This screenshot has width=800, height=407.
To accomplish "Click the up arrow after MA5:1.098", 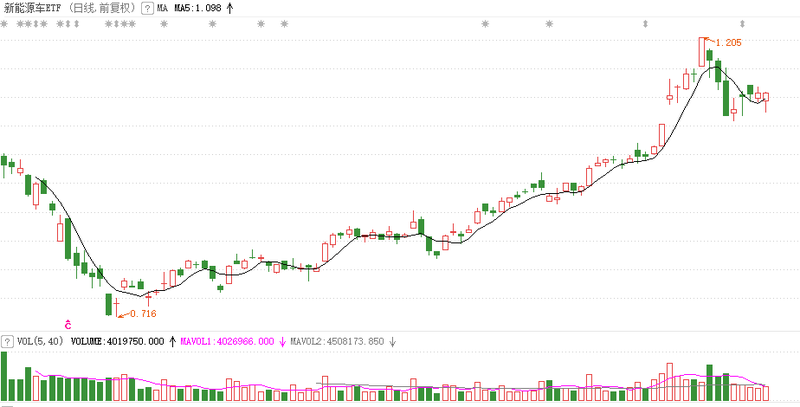I will 230,8.
